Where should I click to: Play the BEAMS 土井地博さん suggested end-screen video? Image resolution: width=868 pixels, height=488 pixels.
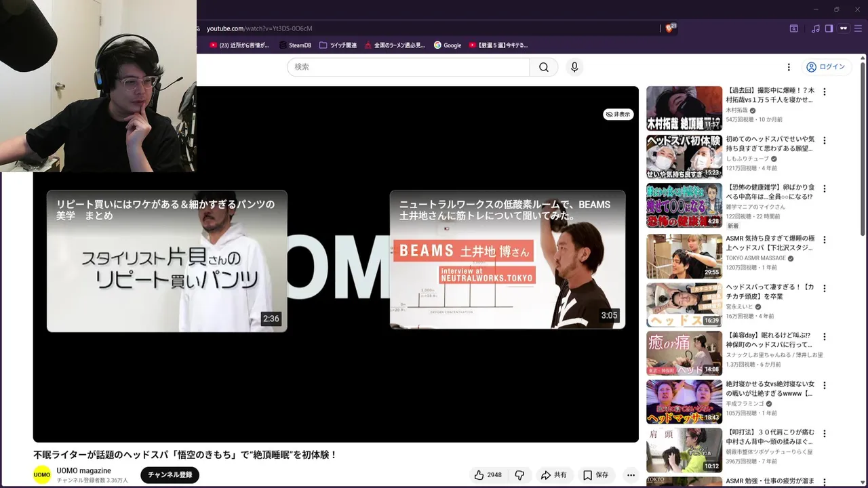click(x=507, y=260)
